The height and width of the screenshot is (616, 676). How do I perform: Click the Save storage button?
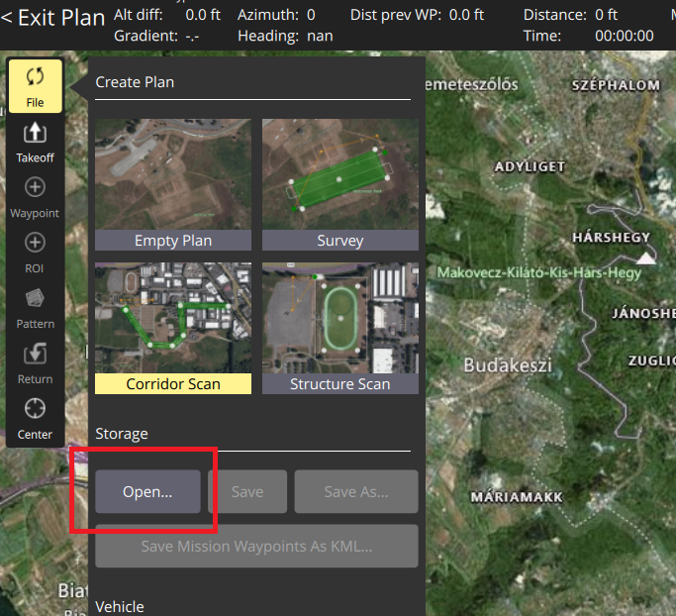coord(247,491)
